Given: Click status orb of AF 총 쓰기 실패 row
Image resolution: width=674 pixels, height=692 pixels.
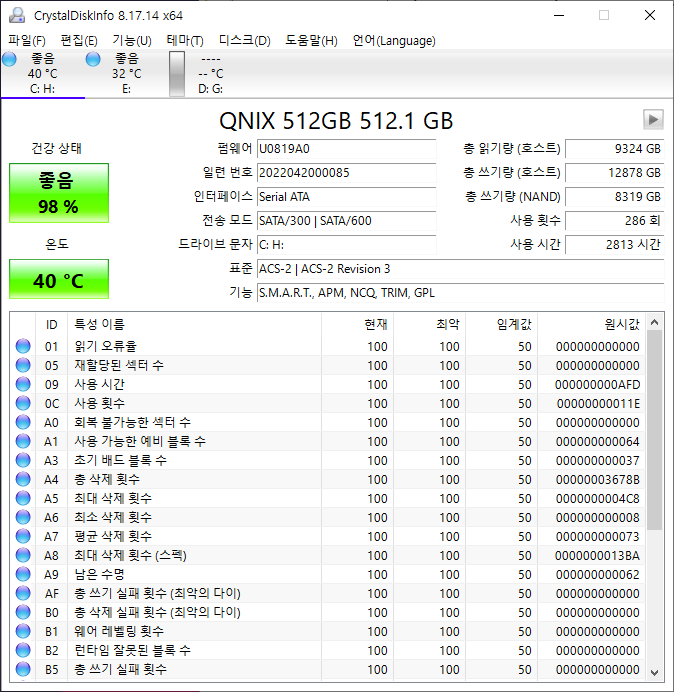Looking at the screenshot, I should point(23,593).
